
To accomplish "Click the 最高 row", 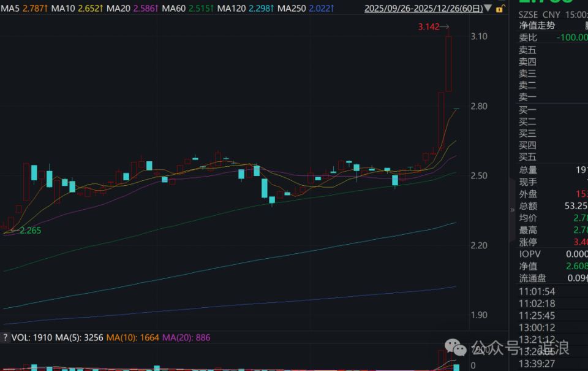I will click(553, 230).
